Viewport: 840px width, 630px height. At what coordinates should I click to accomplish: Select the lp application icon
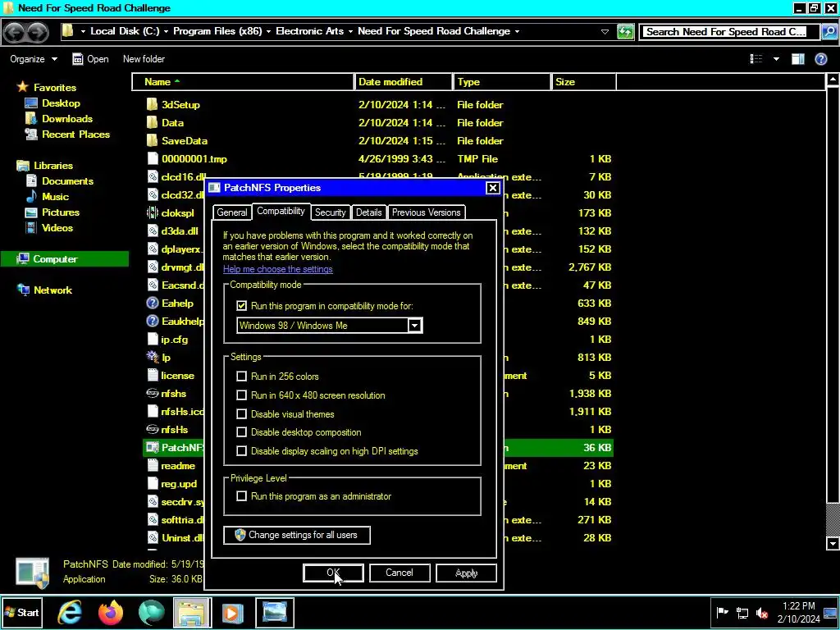pos(152,358)
